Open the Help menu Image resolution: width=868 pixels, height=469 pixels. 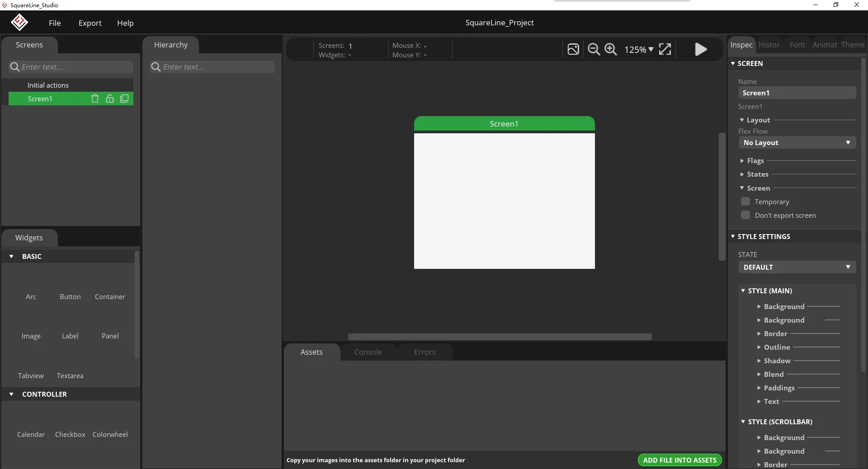point(125,23)
